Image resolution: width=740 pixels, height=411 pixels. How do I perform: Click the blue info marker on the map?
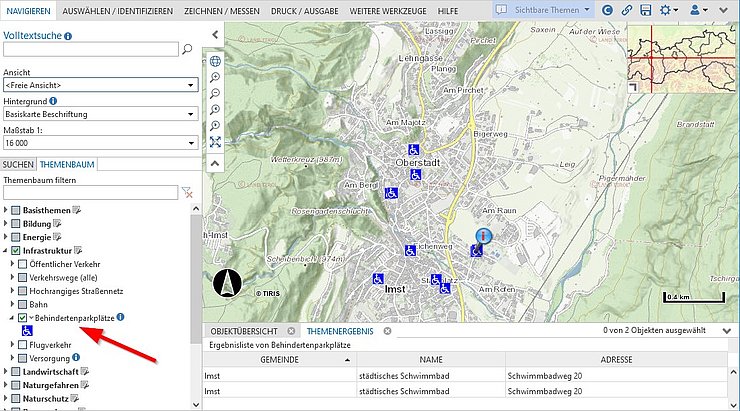tap(484, 237)
